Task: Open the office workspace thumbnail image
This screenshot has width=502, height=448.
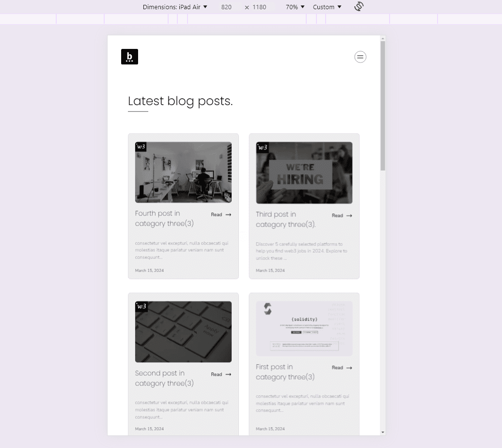Action: [183, 172]
